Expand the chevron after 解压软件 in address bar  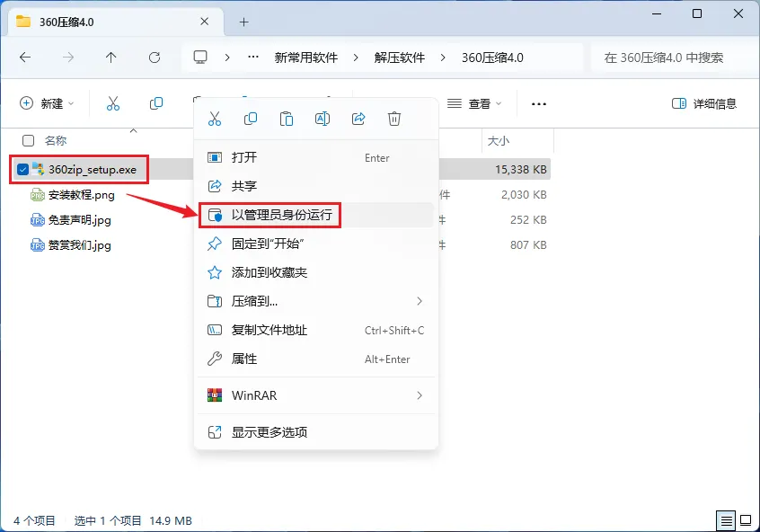tap(443, 58)
